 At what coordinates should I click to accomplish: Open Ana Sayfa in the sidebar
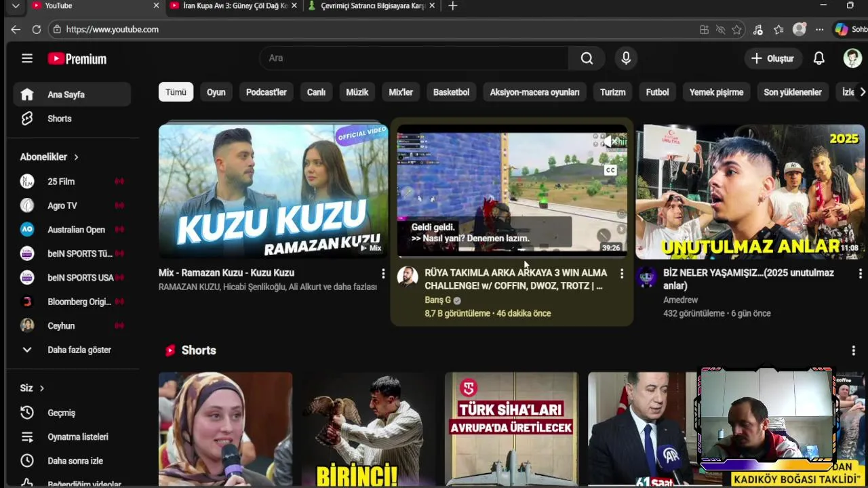(x=72, y=94)
